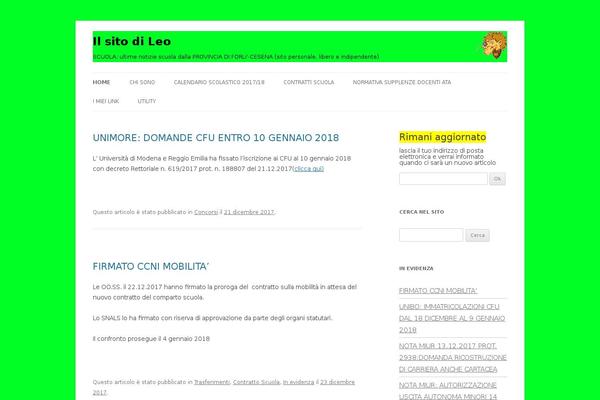Open the Concorsi category link
This screenshot has height=400, width=600.
coord(206,212)
